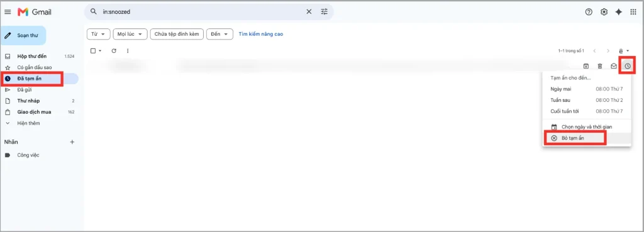The image size is (644, 232).
Task: Go to older page arrow
Action: (608, 51)
